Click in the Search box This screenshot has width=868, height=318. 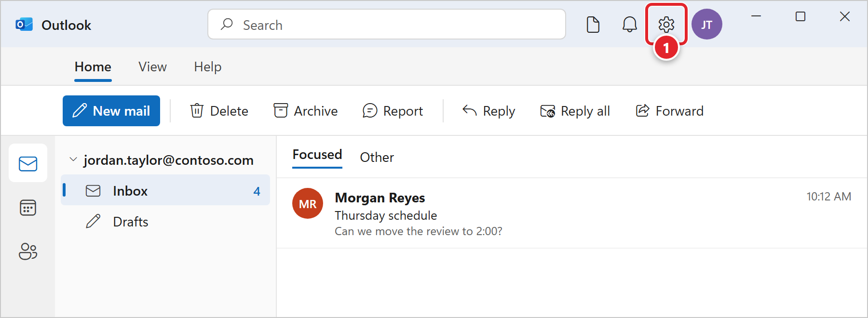coord(387,24)
